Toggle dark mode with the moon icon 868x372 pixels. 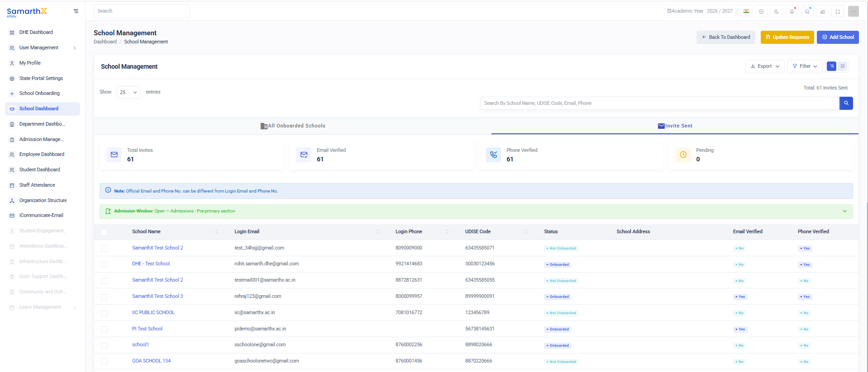777,11
